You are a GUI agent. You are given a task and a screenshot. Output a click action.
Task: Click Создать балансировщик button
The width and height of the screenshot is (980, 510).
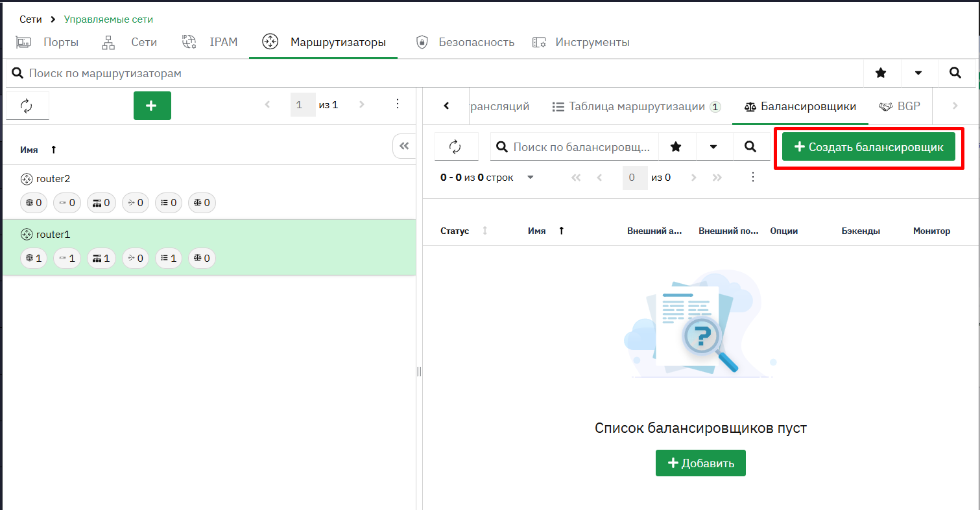[x=868, y=147]
